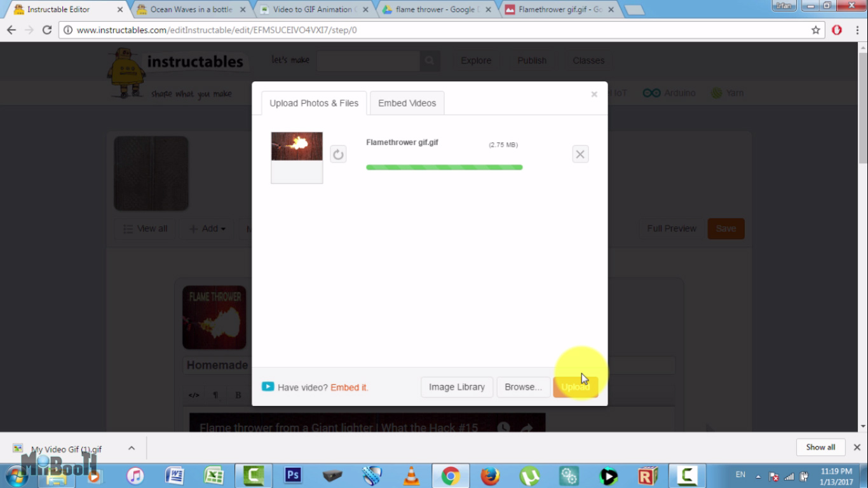Click Show all in the downloads bar

click(x=820, y=447)
